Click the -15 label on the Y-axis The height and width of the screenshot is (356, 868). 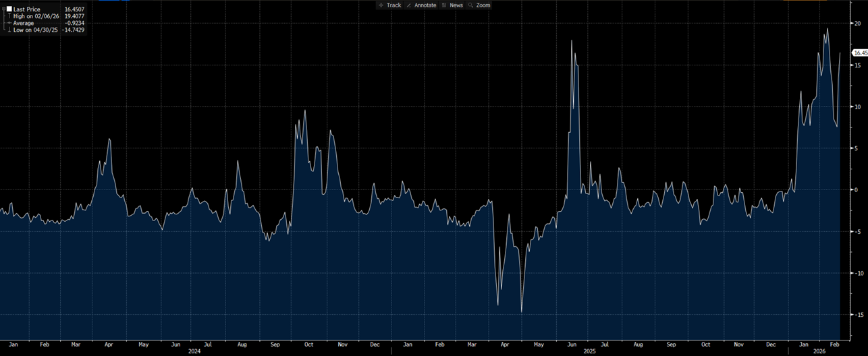pos(857,315)
